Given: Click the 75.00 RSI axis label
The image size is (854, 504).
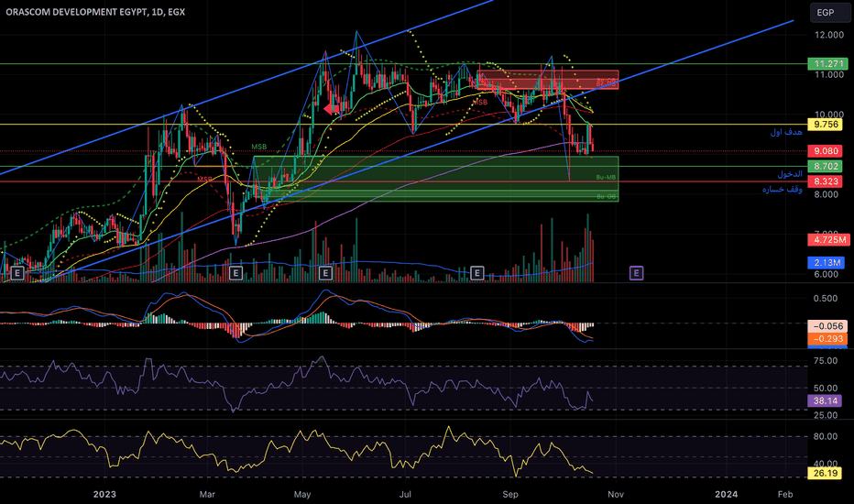Looking at the screenshot, I should click(825, 361).
